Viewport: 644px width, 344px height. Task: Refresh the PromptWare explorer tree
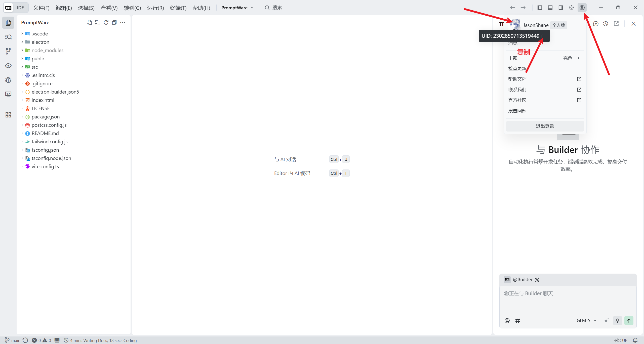(106, 22)
